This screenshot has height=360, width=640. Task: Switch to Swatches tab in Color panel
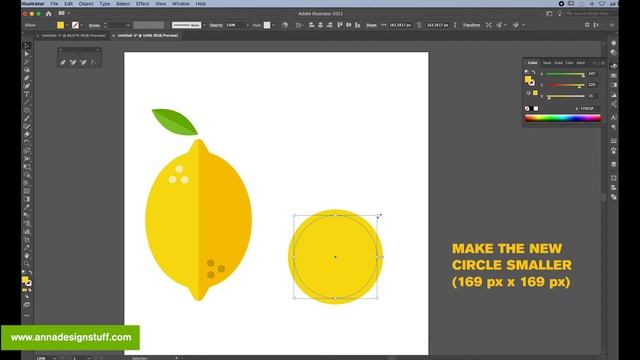547,63
